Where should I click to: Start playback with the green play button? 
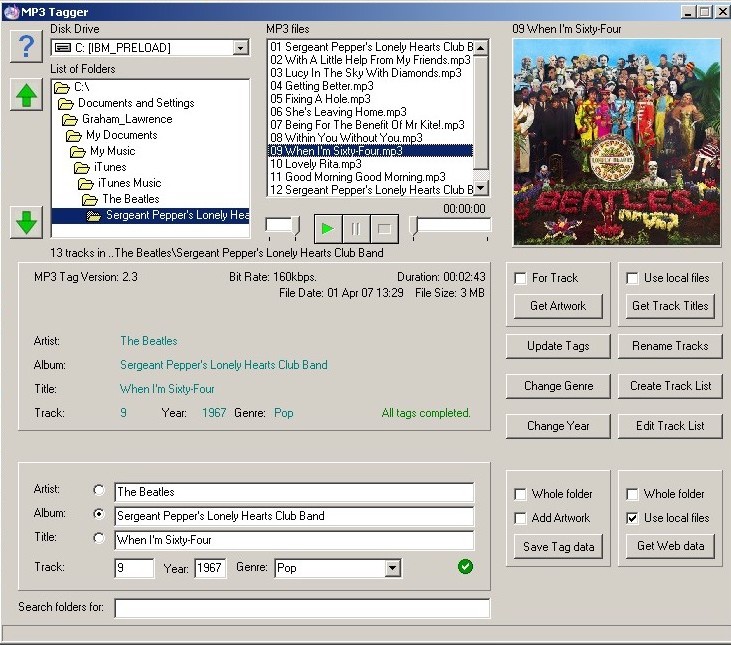pos(328,229)
